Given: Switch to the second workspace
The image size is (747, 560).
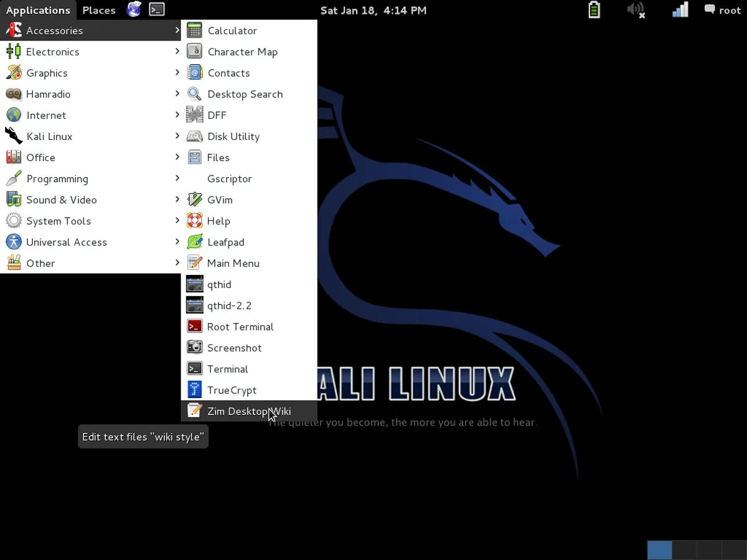Looking at the screenshot, I should tap(685, 550).
